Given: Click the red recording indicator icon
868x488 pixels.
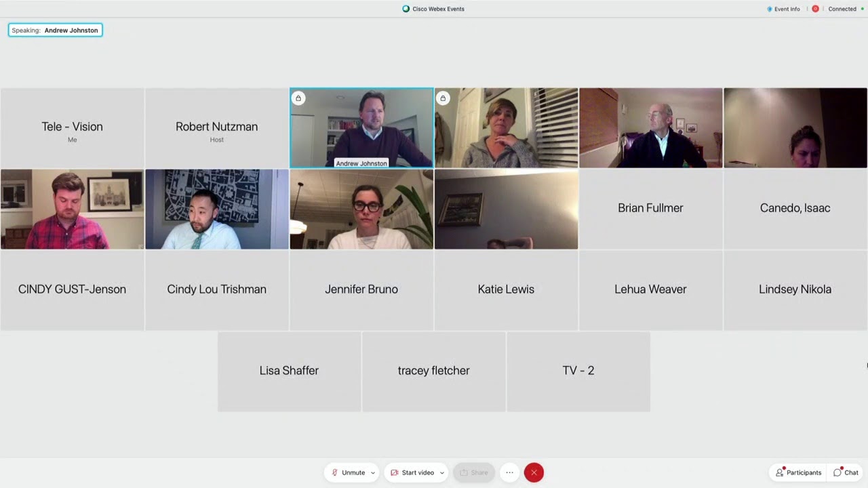Looking at the screenshot, I should [815, 9].
